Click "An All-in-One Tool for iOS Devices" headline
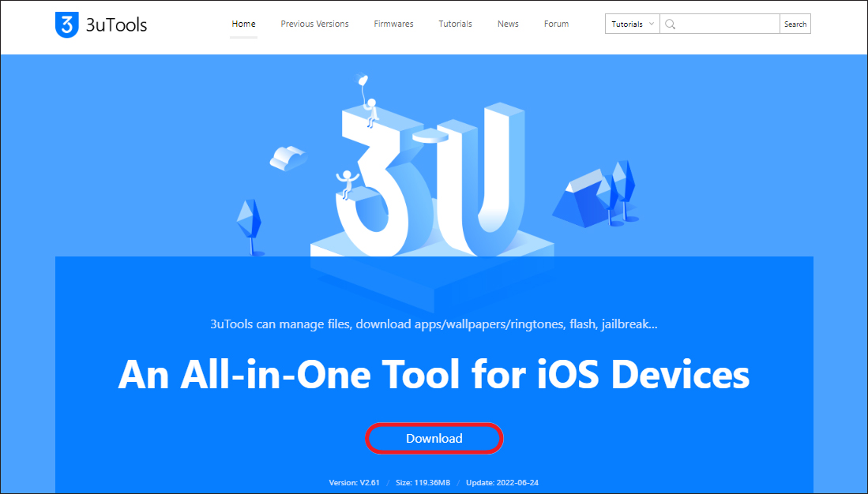This screenshot has height=494, width=868. [x=434, y=375]
